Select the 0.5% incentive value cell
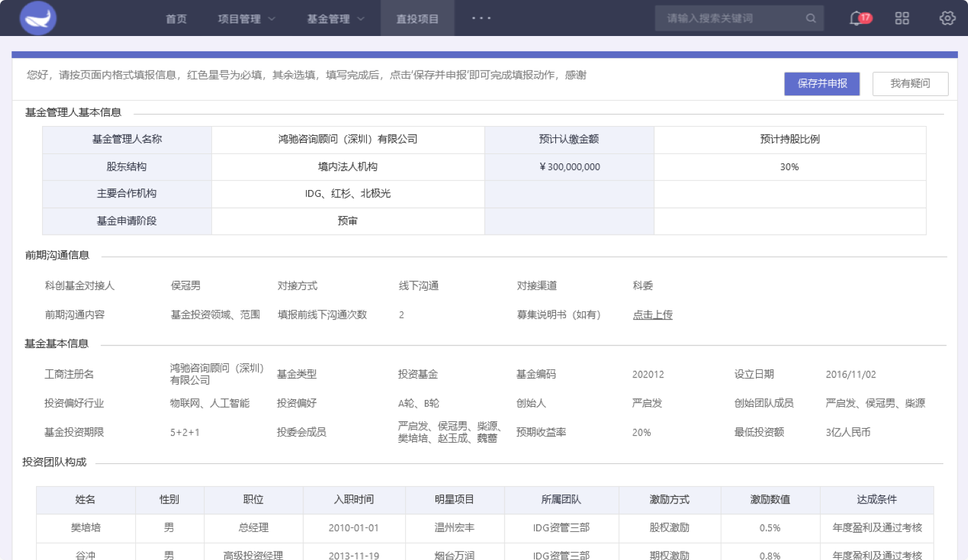 770,527
